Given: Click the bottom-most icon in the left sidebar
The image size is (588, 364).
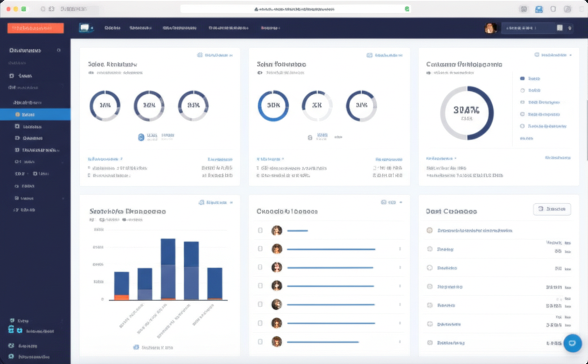Looking at the screenshot, I should point(11,357).
